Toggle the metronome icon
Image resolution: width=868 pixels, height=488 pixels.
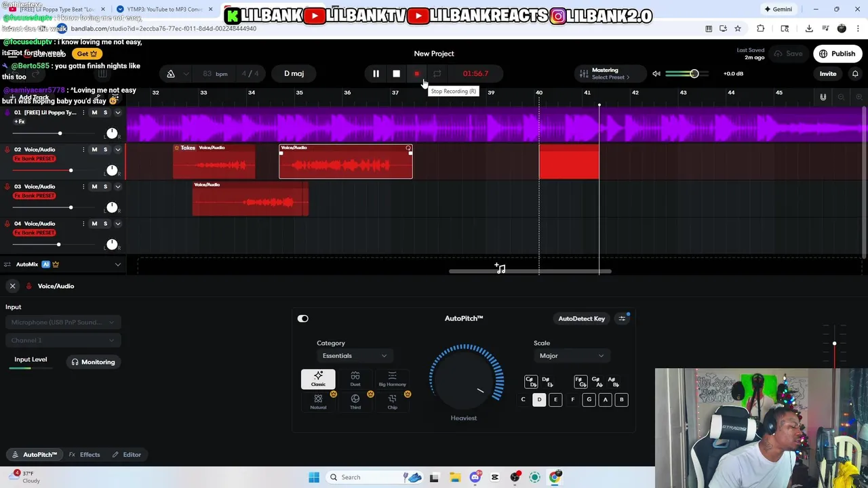(x=170, y=73)
